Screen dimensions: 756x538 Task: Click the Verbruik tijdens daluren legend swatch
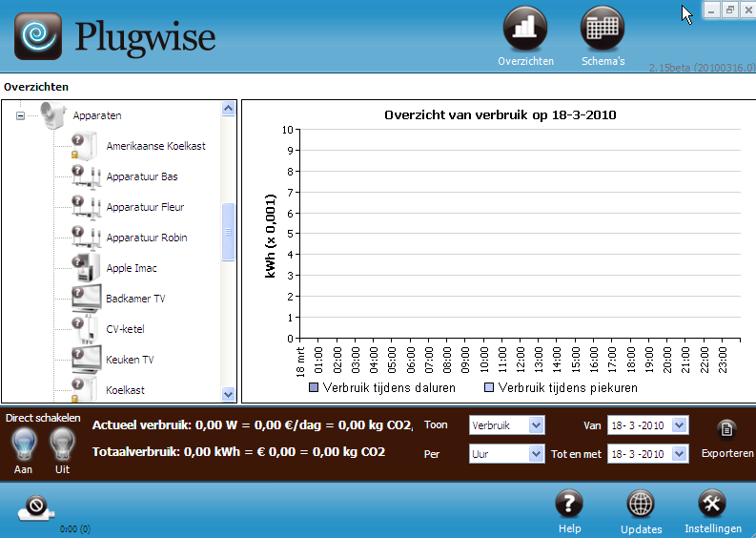point(314,387)
